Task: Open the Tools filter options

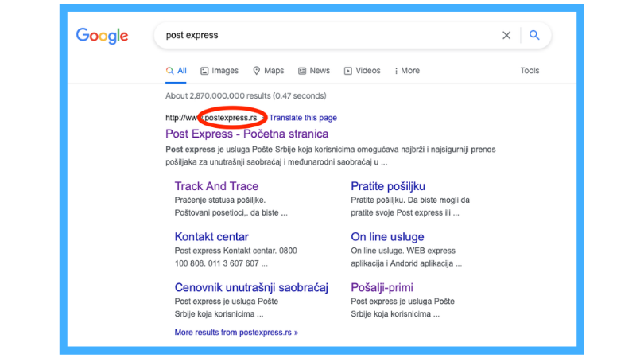Action: [530, 71]
